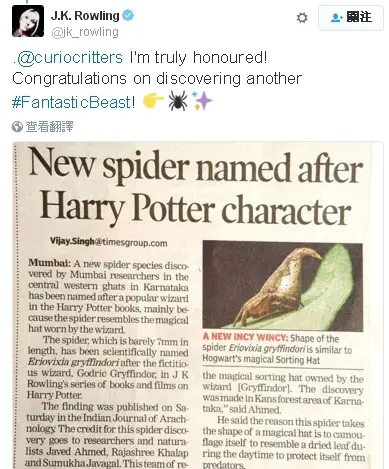
Task: Click the person-plus icon in follow button
Action: pos(337,18)
